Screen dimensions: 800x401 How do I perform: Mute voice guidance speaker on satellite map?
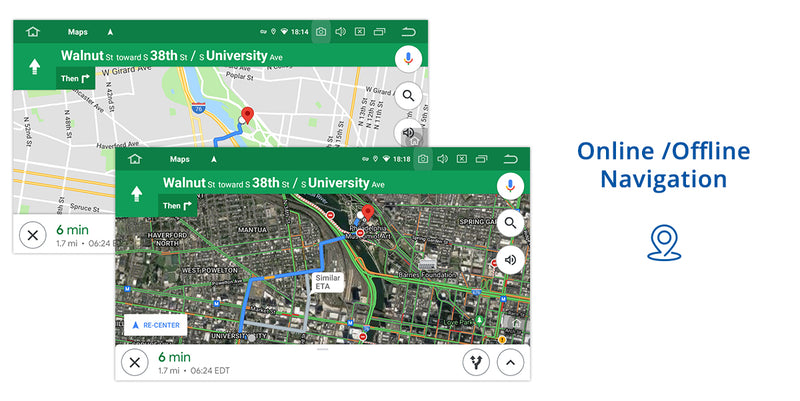coord(511,260)
